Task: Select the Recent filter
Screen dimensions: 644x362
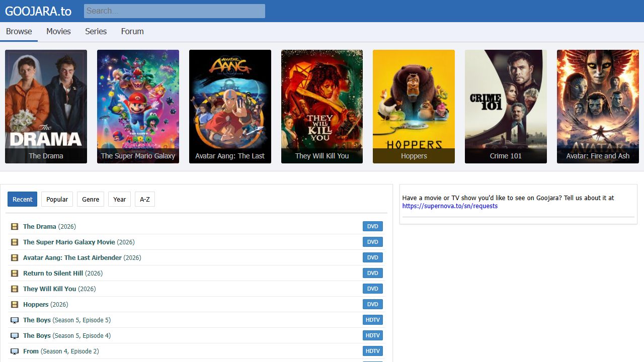Action: (x=23, y=199)
